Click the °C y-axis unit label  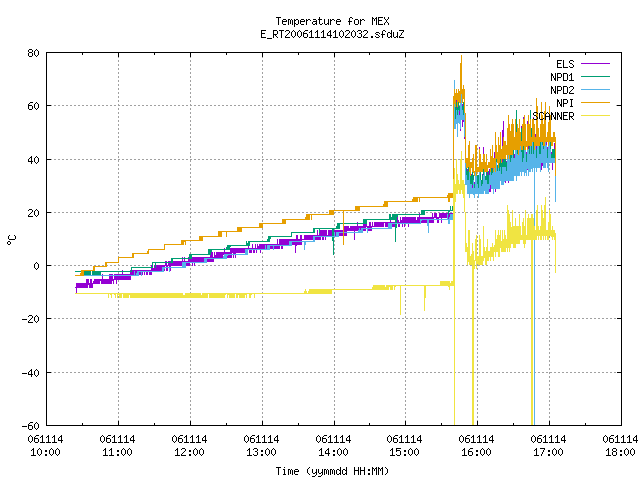pos(11,240)
